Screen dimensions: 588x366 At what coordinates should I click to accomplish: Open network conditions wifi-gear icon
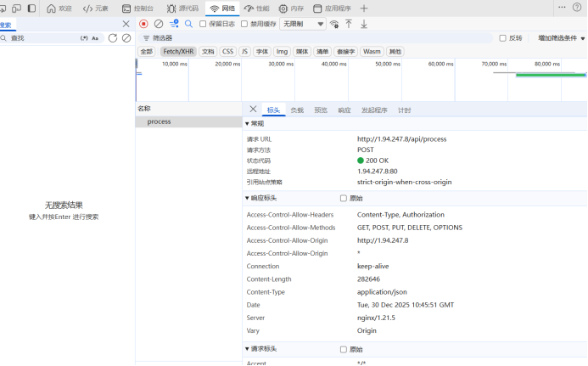coord(334,24)
